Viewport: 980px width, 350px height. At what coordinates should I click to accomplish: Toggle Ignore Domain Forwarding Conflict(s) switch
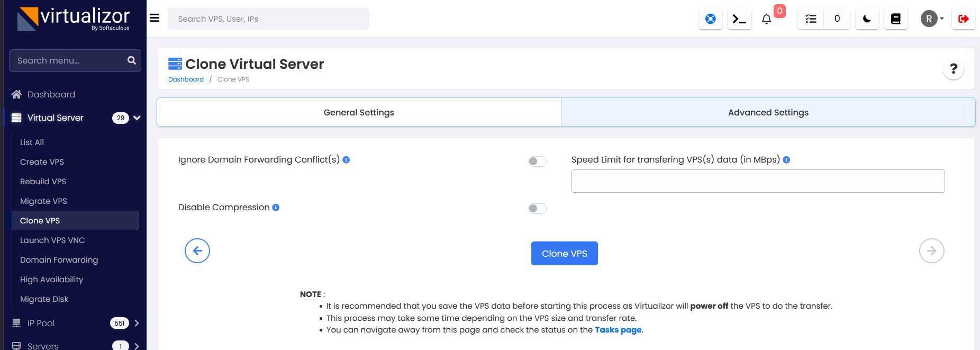pyautogui.click(x=537, y=161)
